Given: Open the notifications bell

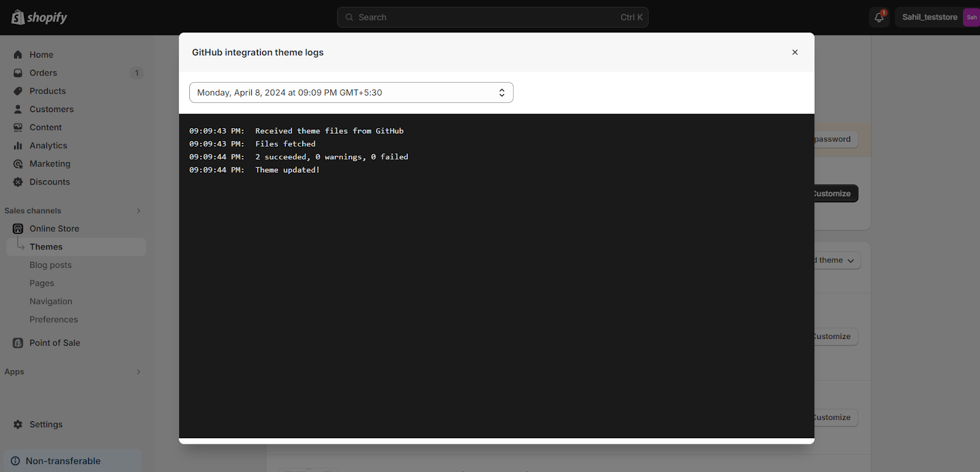Looking at the screenshot, I should click(x=879, y=17).
